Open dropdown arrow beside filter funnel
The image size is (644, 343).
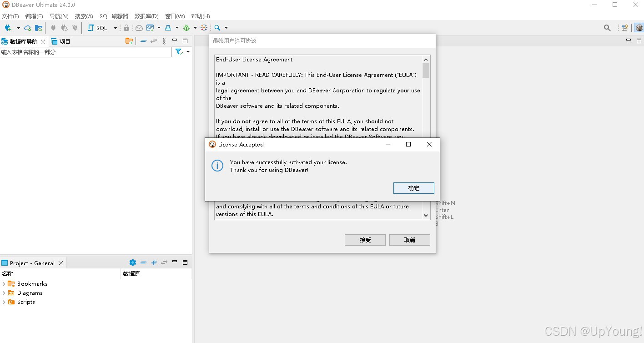[188, 52]
